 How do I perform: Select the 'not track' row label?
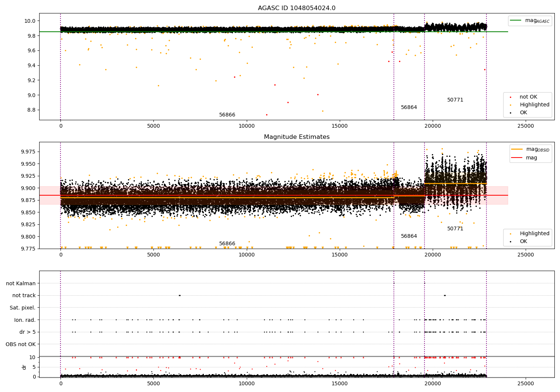tap(24, 296)
